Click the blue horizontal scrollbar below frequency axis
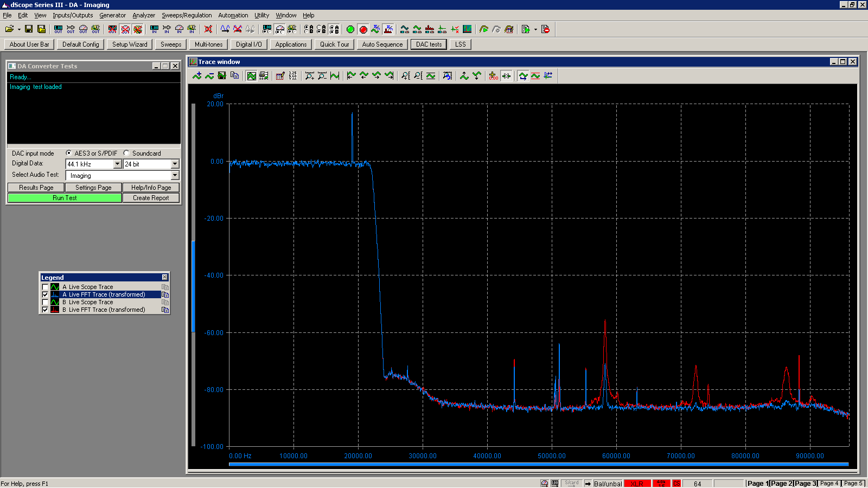Image resolution: width=868 pixels, height=488 pixels. (539, 464)
